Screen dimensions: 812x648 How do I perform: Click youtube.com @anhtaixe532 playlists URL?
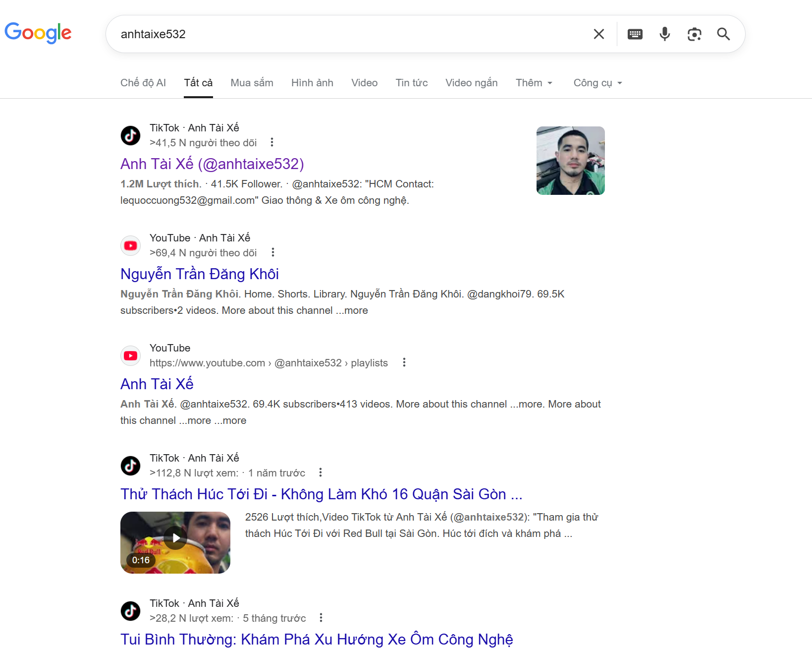[269, 363]
